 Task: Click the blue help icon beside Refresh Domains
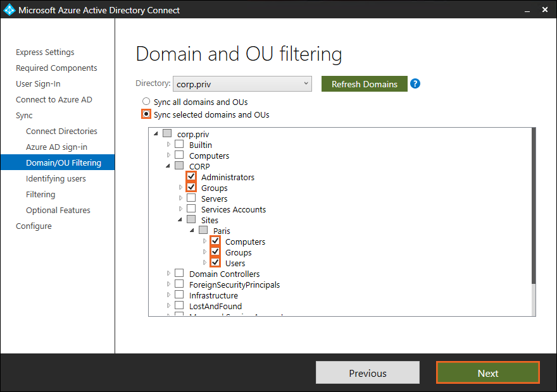click(x=415, y=83)
